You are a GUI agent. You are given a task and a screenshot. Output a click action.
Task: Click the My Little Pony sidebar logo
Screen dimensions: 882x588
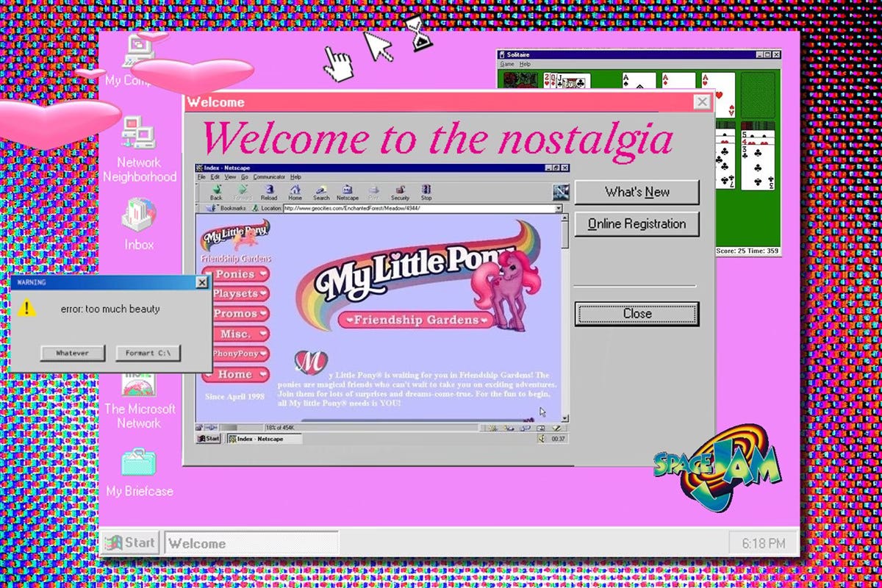[x=235, y=235]
